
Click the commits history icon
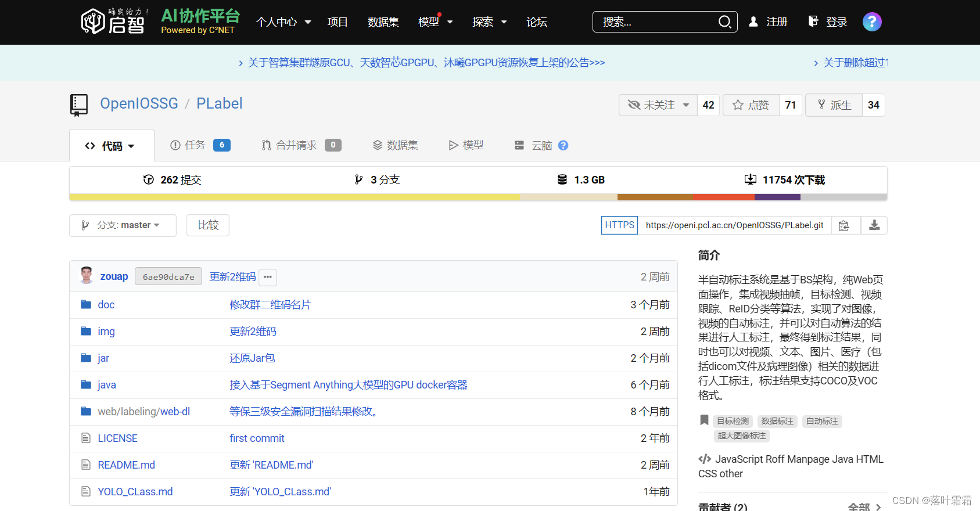pos(149,179)
